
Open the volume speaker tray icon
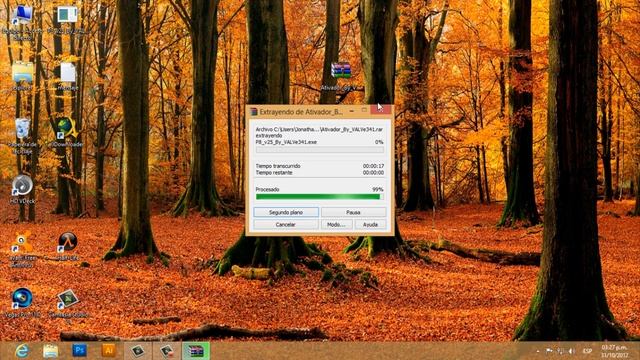[572, 351]
